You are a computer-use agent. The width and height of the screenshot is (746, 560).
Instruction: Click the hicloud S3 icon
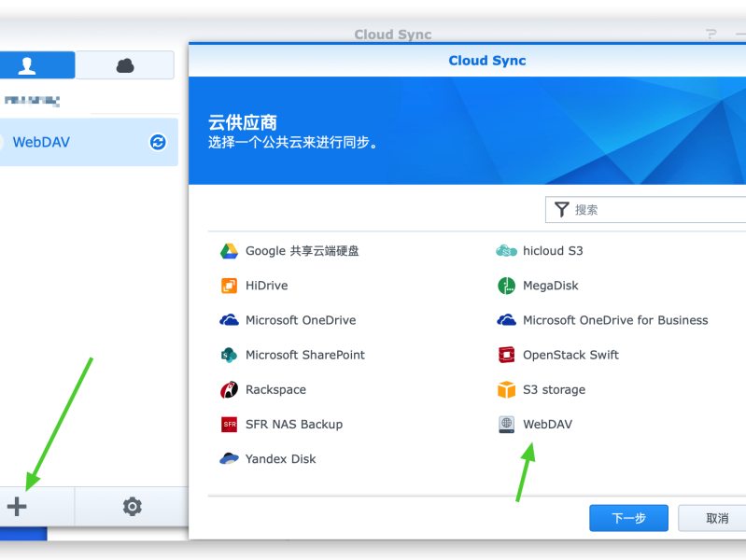coord(506,251)
